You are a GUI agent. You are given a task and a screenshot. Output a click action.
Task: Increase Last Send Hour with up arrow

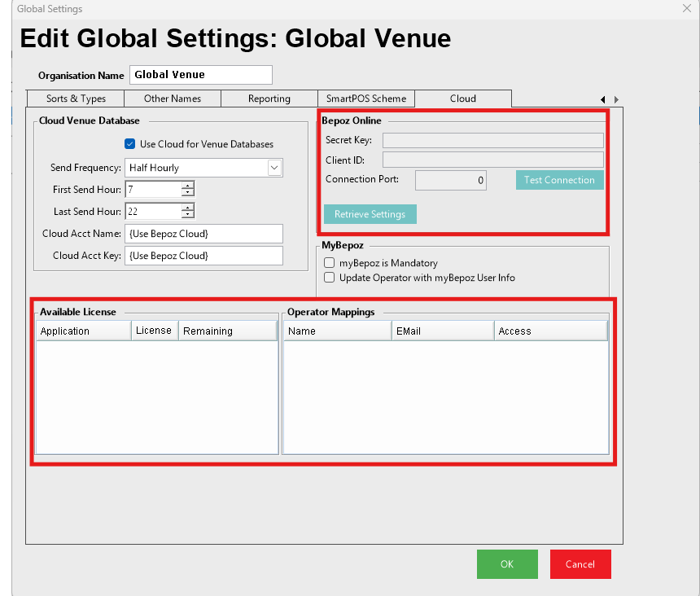pyautogui.click(x=188, y=208)
